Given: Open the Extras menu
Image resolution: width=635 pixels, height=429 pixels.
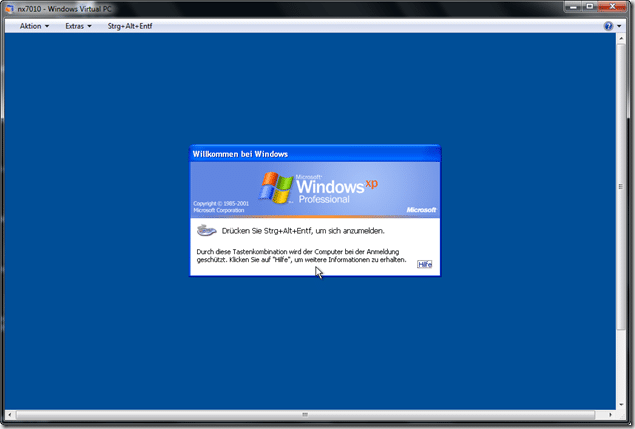Looking at the screenshot, I should tap(78, 26).
